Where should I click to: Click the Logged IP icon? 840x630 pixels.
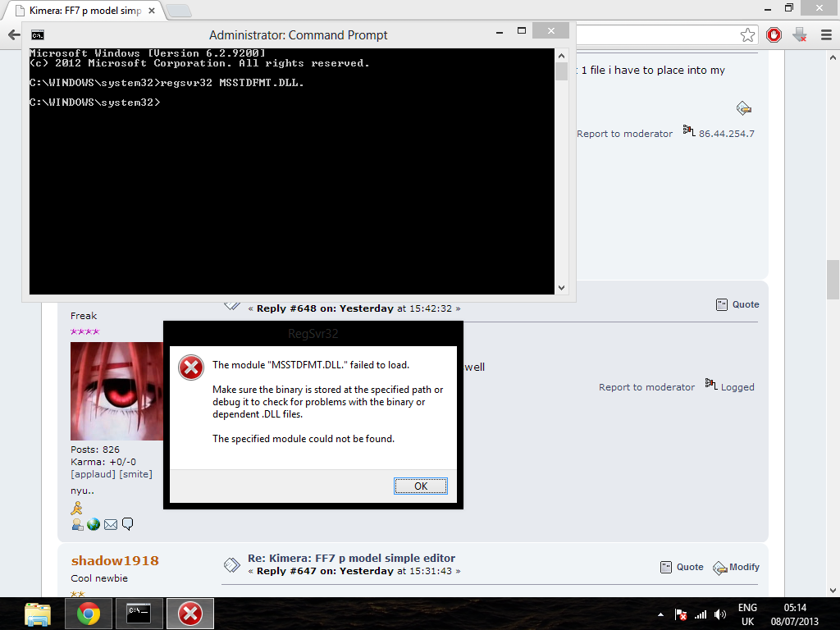tap(711, 384)
